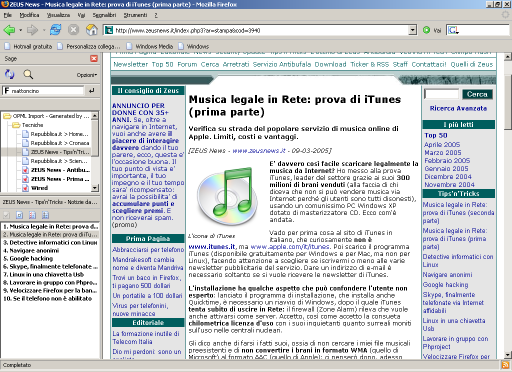Open feed item 7 Linux in una chiavetta Usb

tap(43, 274)
